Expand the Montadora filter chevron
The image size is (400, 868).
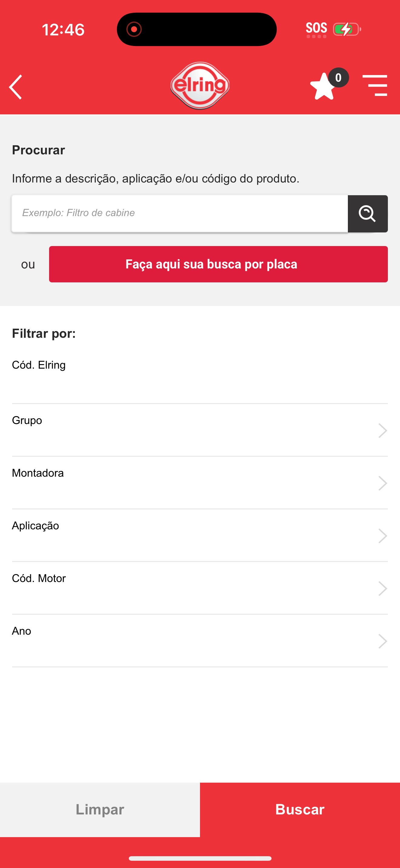tap(382, 483)
